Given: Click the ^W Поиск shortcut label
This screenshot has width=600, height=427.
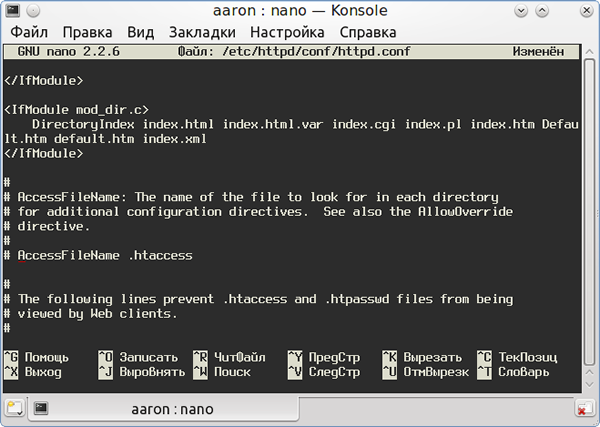Looking at the screenshot, I should pos(222,372).
